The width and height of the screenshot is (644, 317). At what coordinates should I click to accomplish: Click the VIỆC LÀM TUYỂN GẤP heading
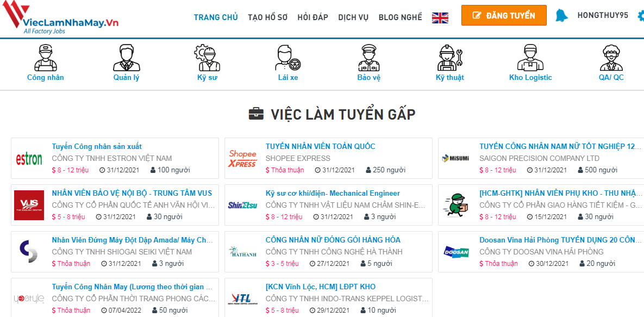[x=332, y=114]
